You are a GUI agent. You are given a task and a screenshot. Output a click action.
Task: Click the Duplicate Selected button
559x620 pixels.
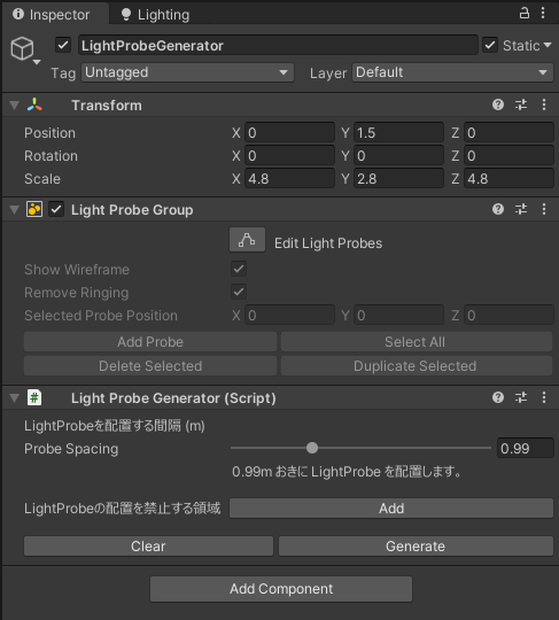coord(416,366)
